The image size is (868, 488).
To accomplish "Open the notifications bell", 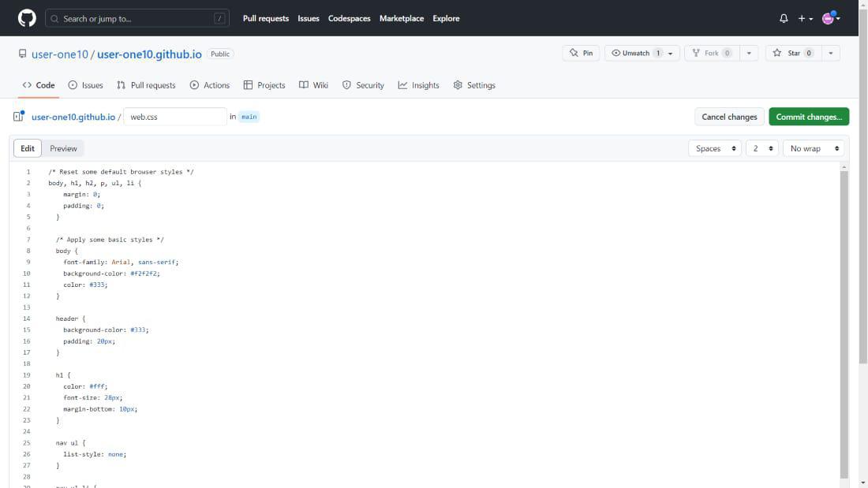I will (x=783, y=17).
